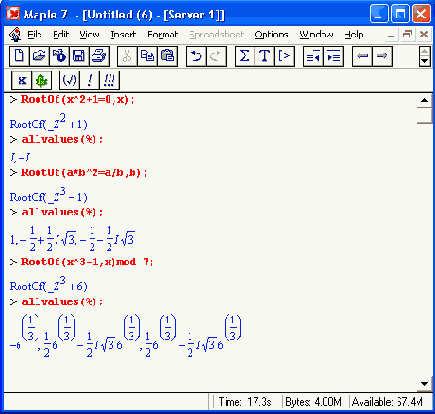Image resolution: width=435 pixels, height=414 pixels.
Task: Insert a text region with the T icon
Action: pos(265,56)
